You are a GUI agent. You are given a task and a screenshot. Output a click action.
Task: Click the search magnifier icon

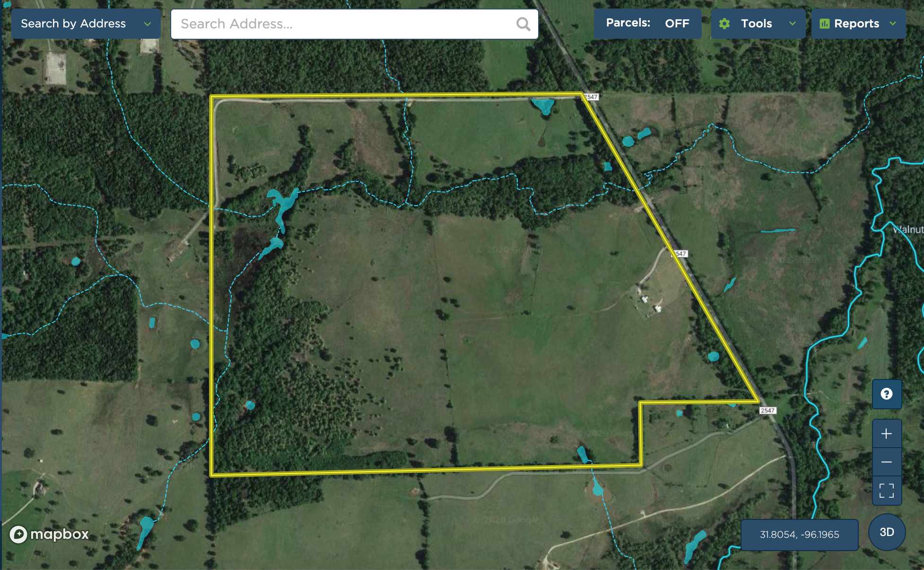[x=523, y=24]
